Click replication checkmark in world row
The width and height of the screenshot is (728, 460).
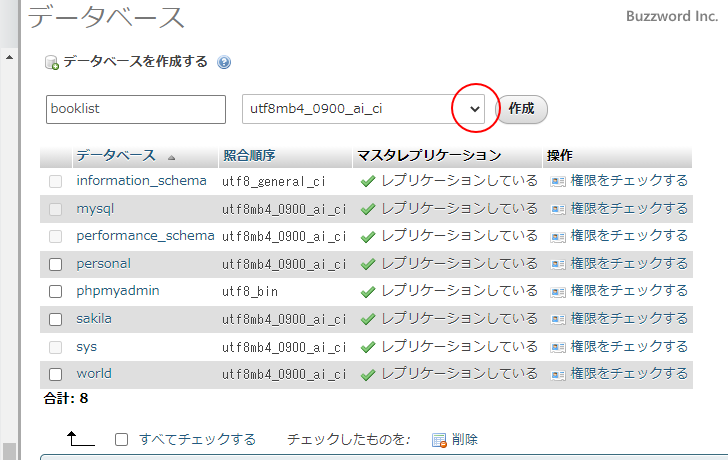368,375
